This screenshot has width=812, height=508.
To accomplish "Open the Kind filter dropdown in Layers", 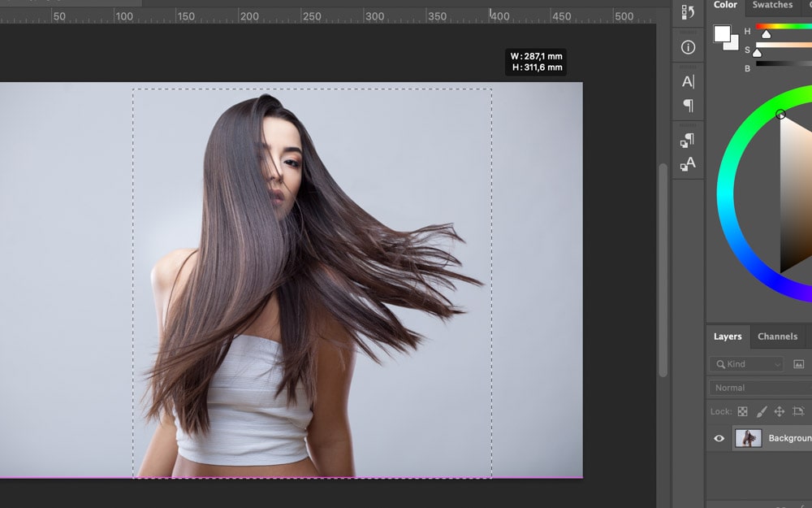I will (746, 364).
